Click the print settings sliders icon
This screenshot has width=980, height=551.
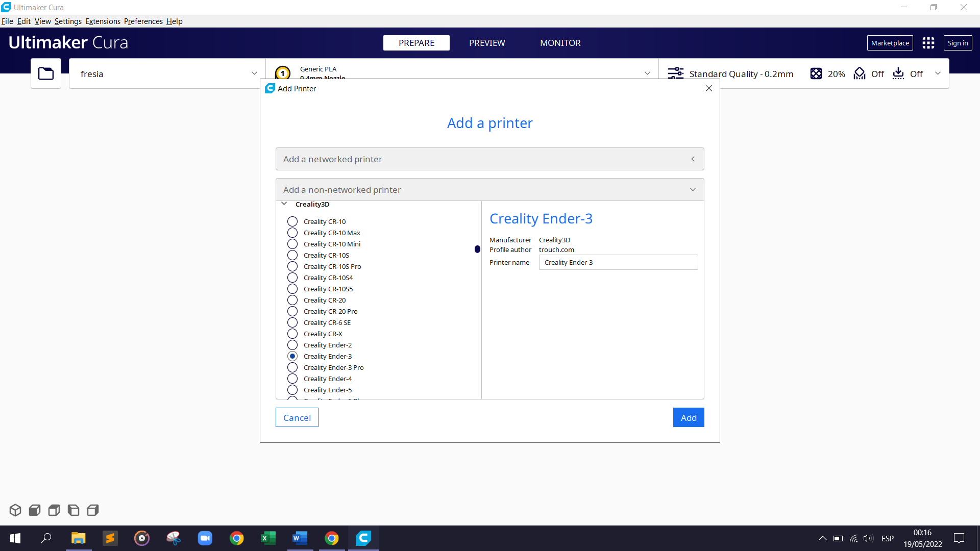coord(675,73)
